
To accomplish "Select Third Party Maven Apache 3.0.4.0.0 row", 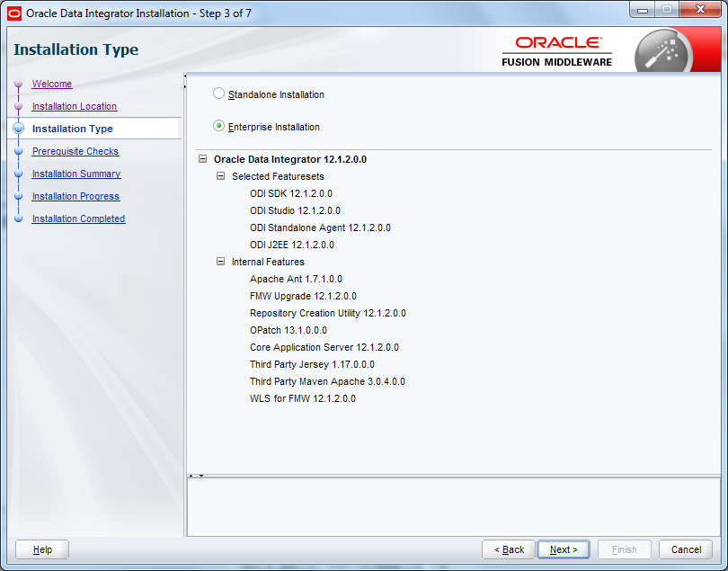I will (327, 381).
